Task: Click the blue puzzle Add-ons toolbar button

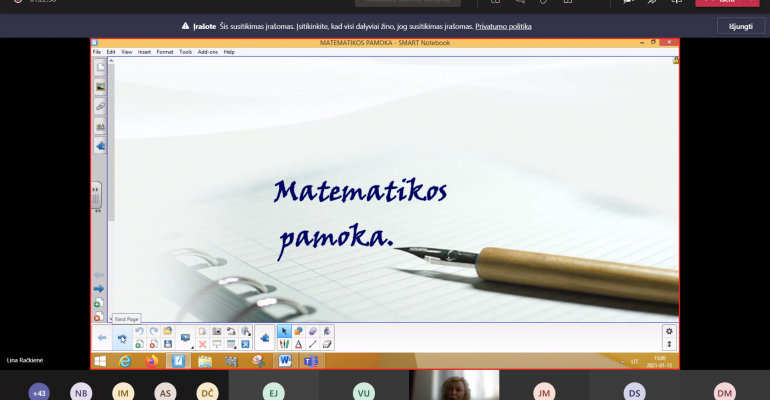Action: [x=265, y=338]
